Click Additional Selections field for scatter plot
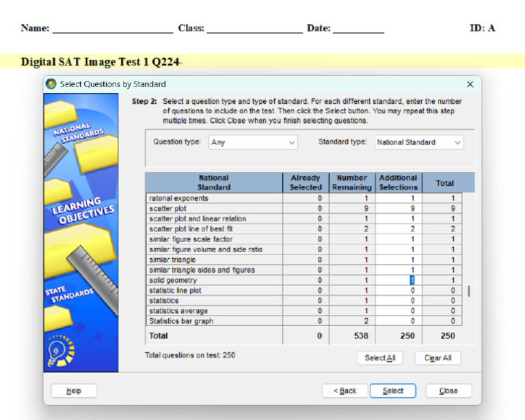Viewport: 525px width, 420px height. pyautogui.click(x=399, y=209)
